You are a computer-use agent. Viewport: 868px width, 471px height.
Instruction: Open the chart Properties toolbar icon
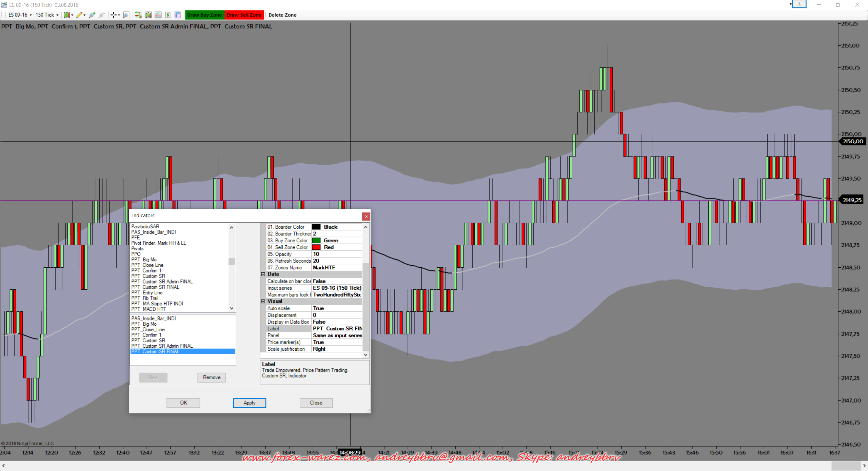pos(177,15)
